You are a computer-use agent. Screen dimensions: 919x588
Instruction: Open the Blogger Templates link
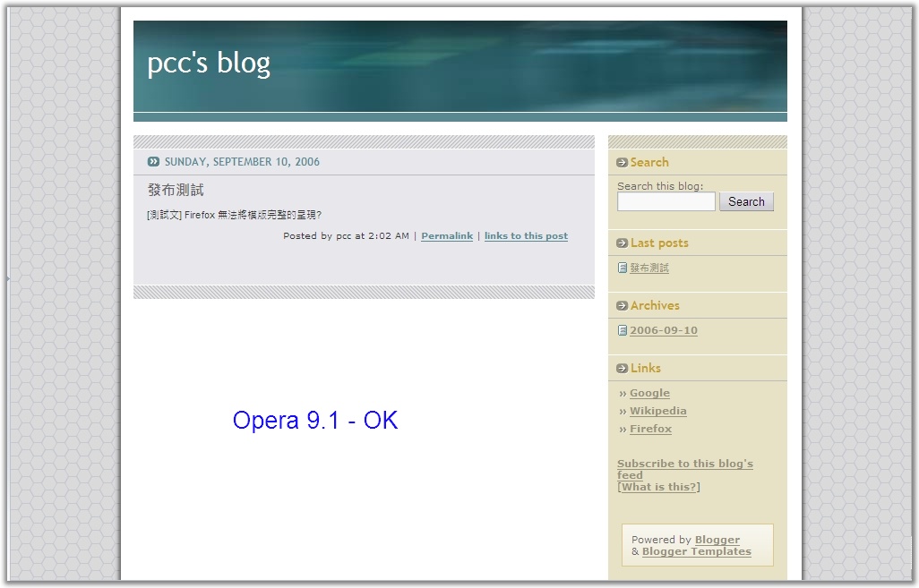coord(696,551)
